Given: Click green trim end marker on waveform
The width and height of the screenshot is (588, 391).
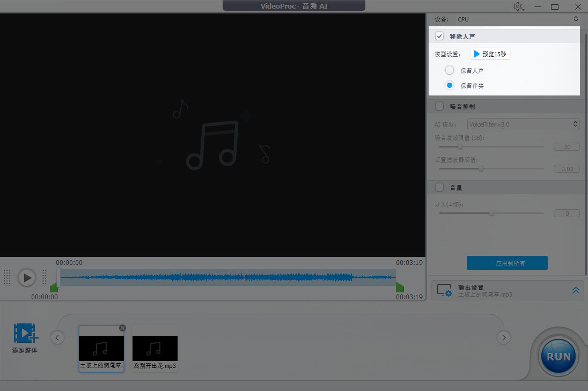Looking at the screenshot, I should [x=400, y=288].
